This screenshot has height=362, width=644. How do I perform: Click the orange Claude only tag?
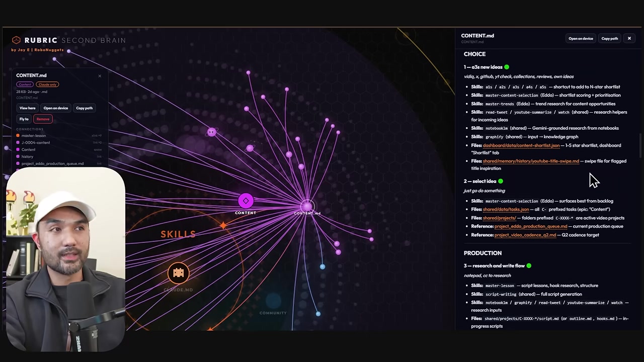point(47,84)
